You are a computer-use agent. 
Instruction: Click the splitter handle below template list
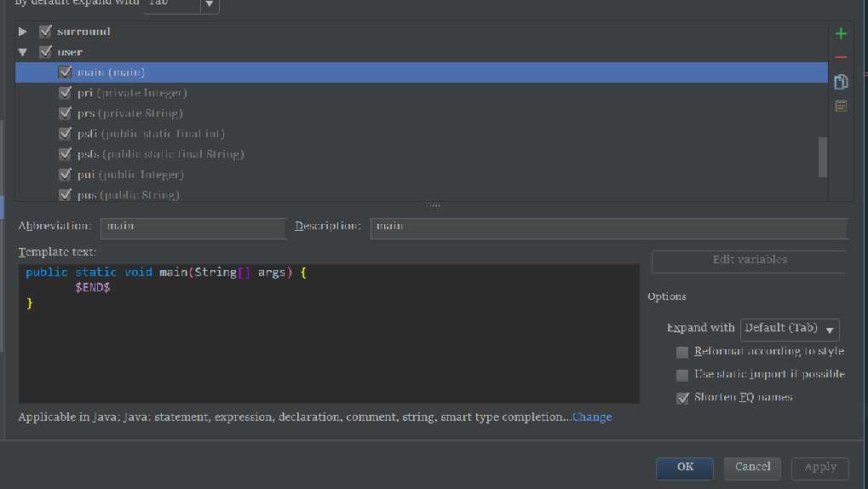point(434,205)
